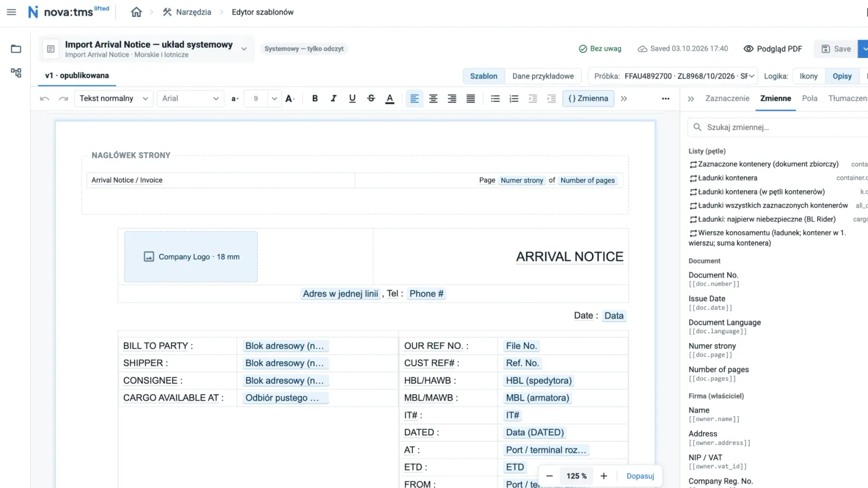Screen dimensions: 868x488
Task: Open the folder icon in left sidebar
Action: coord(16,49)
